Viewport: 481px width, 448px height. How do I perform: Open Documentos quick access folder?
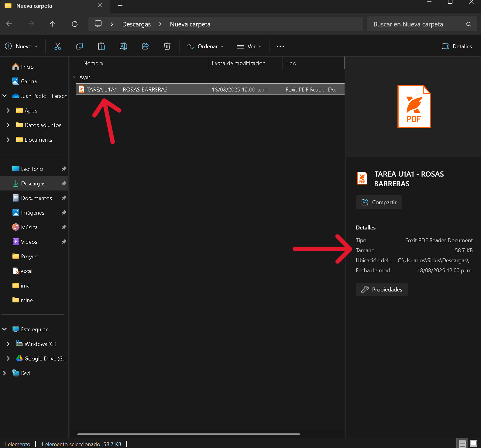point(32,198)
